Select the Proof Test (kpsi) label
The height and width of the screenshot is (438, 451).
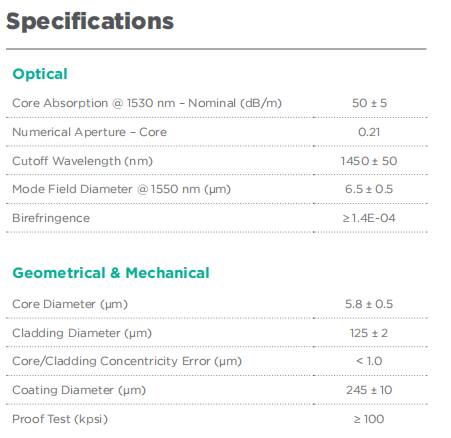60,419
